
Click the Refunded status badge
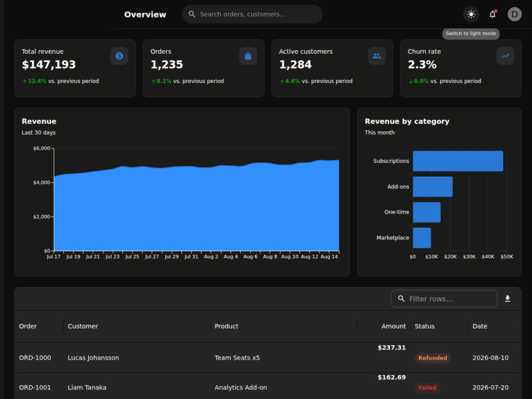click(x=433, y=358)
